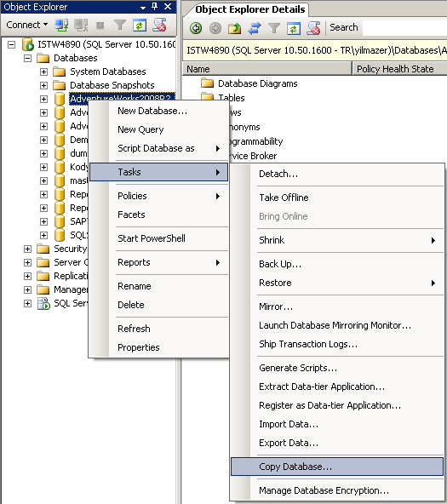Choose Register as Data-tier Application...
This screenshot has width=447, height=504.
point(337,405)
